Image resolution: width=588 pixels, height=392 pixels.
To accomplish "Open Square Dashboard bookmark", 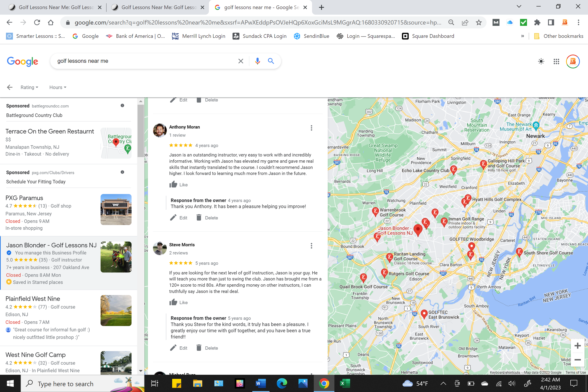I will 428,36.
